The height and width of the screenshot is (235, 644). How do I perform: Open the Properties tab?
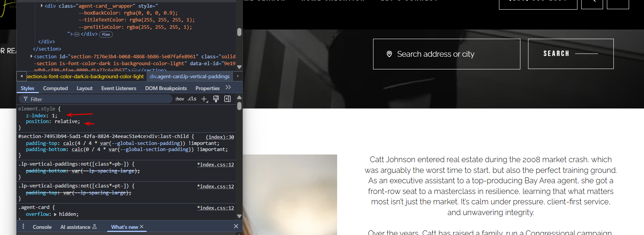click(x=207, y=88)
